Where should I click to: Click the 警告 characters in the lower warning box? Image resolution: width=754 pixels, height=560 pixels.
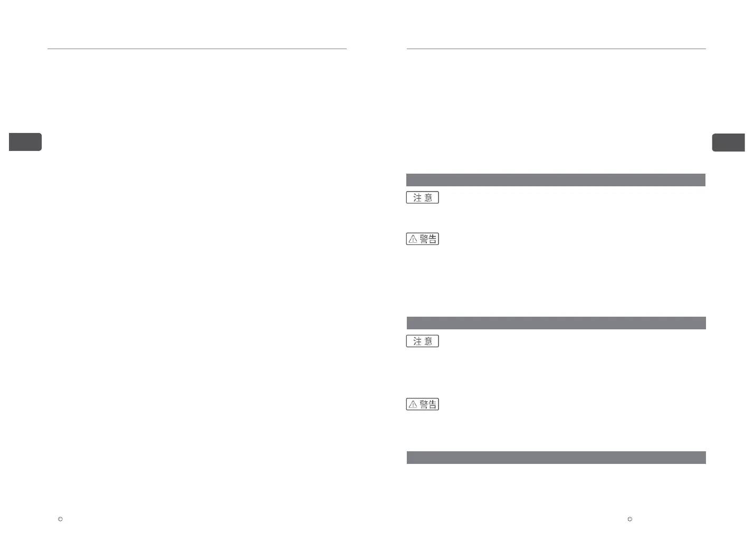[428, 404]
